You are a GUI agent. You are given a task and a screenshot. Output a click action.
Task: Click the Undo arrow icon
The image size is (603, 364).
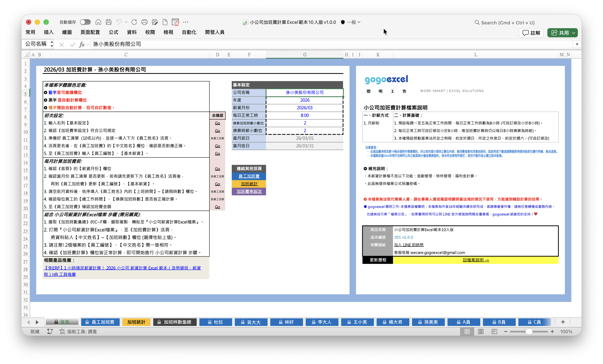[119, 22]
